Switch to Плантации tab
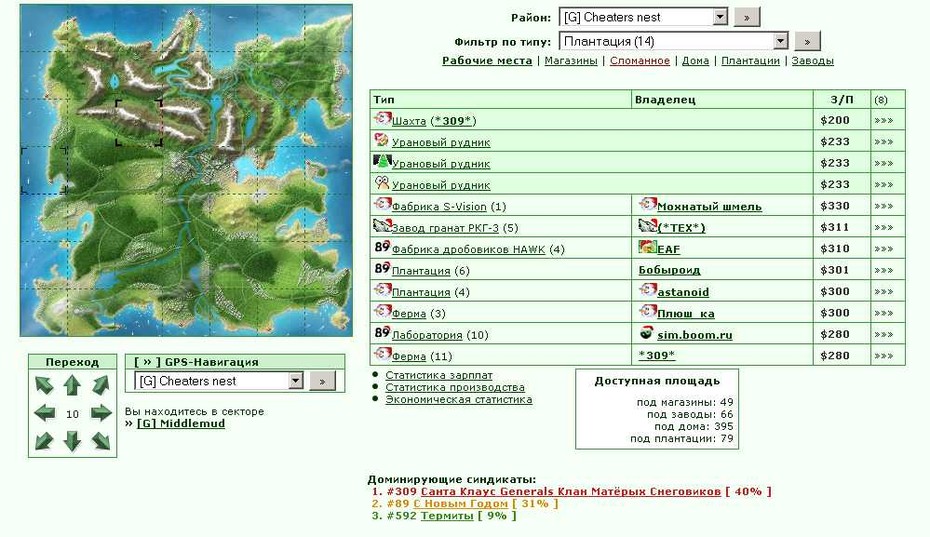The height and width of the screenshot is (537, 930). click(x=750, y=61)
